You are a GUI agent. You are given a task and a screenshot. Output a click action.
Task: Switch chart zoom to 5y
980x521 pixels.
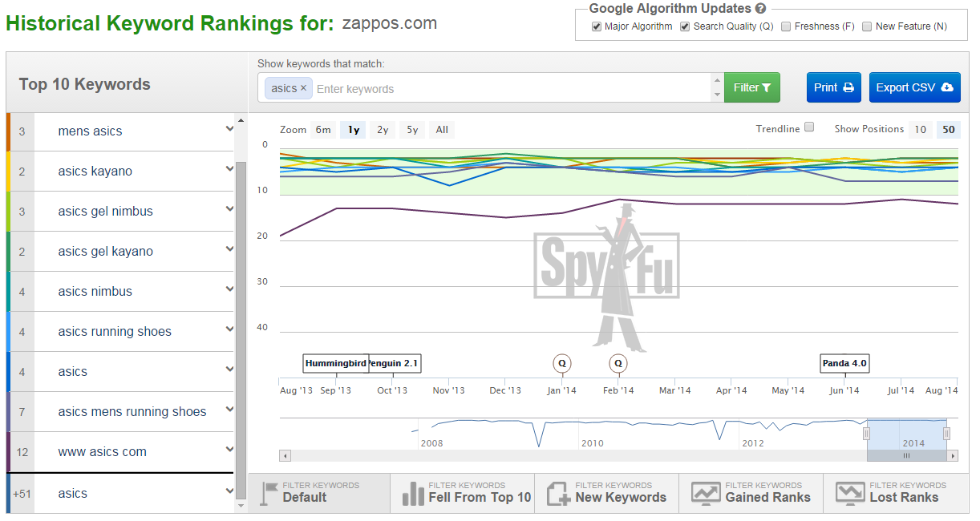(411, 130)
